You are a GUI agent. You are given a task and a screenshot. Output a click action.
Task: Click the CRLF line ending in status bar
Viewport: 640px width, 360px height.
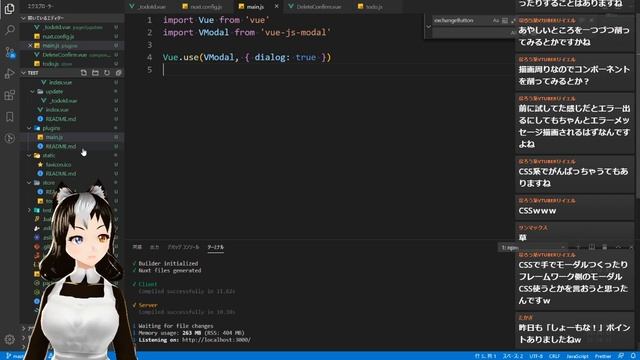554,356
